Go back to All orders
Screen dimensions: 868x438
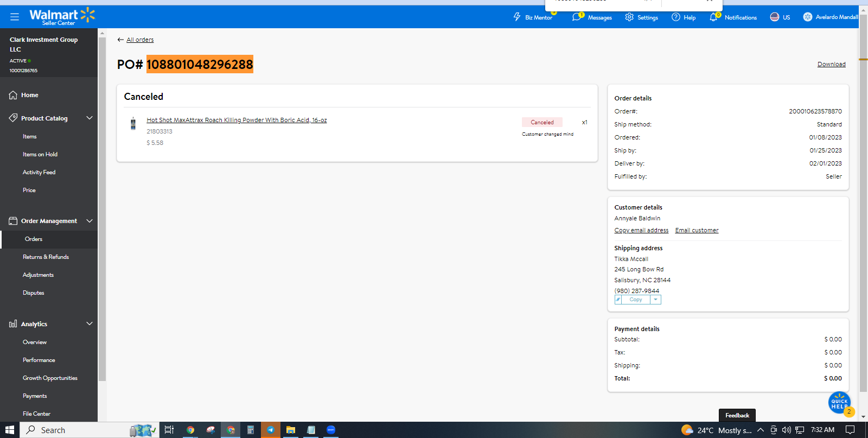(x=140, y=40)
